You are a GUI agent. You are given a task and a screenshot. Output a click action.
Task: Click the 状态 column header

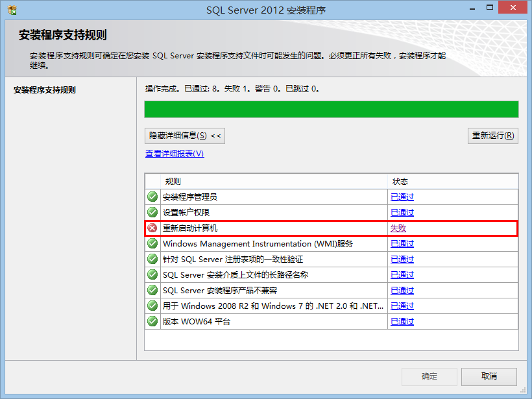pos(453,182)
